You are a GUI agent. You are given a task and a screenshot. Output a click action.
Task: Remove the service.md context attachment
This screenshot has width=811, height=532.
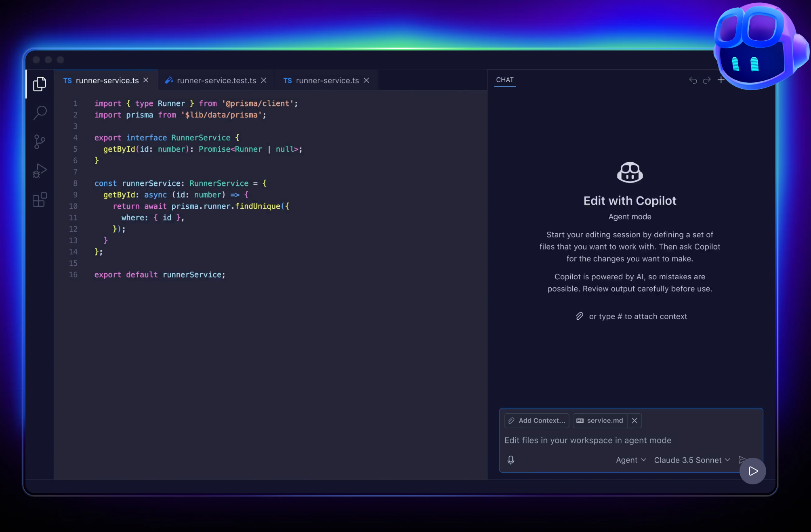click(x=635, y=421)
